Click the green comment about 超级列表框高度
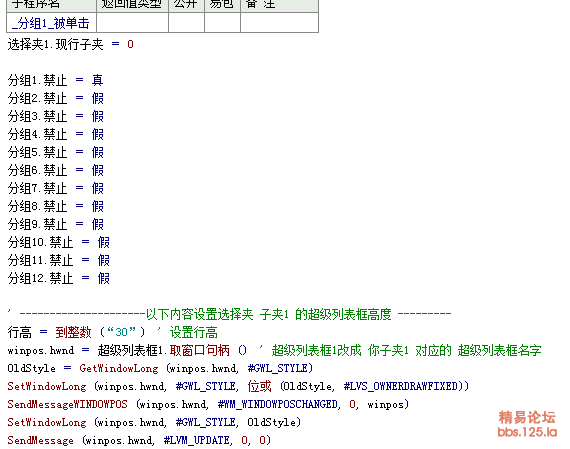 (x=229, y=314)
